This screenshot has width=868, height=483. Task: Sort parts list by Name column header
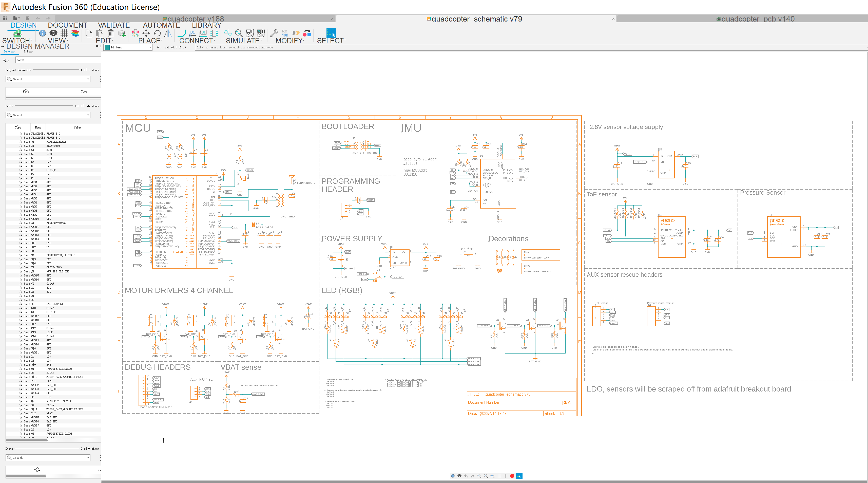[38, 127]
